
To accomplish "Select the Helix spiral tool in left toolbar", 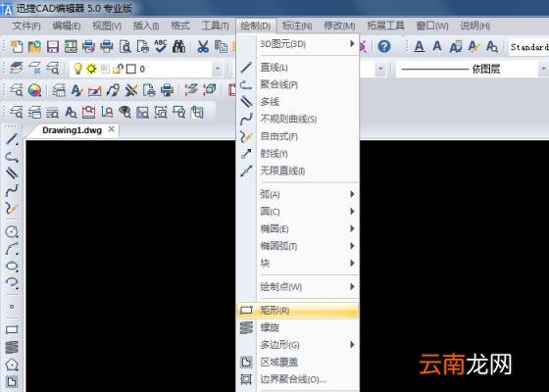I will [12, 347].
